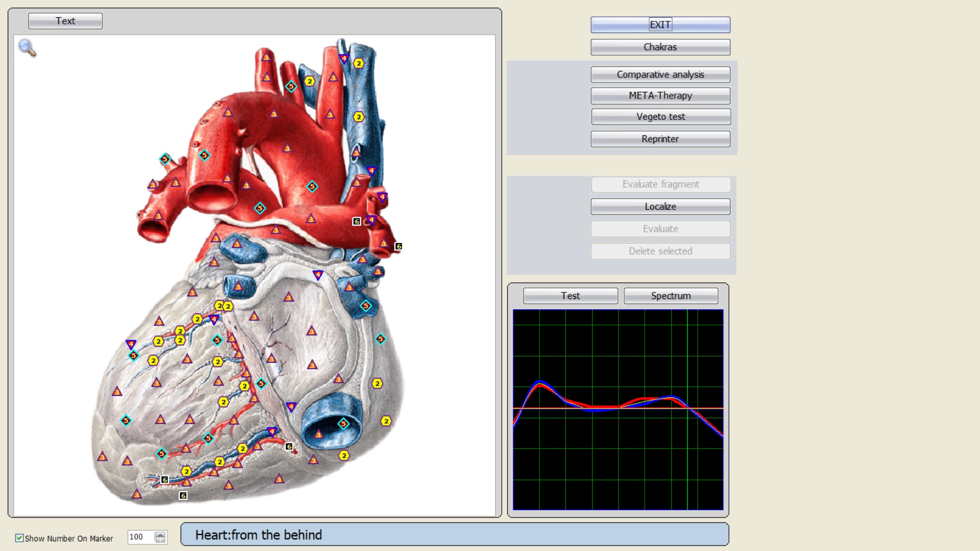
Task: Select the rightmost cyan 5 marker on the heart
Action: tap(380, 339)
